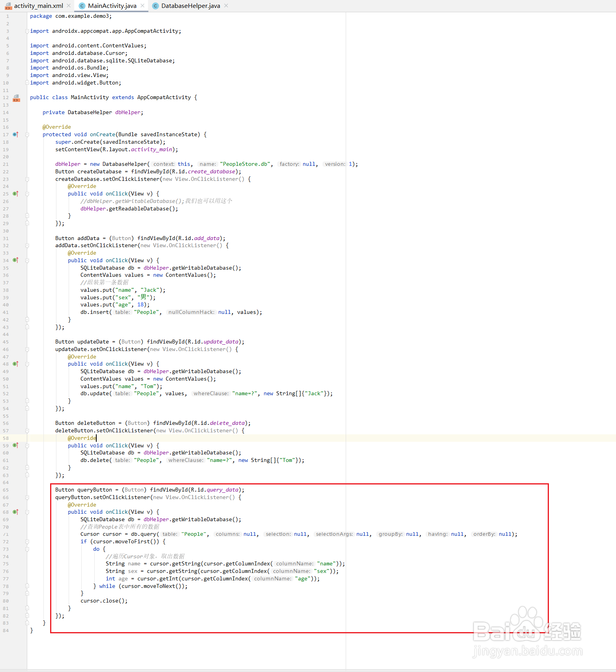Close the DatabaseHelper.java tab
The height and width of the screenshot is (672, 616).
coord(226,6)
